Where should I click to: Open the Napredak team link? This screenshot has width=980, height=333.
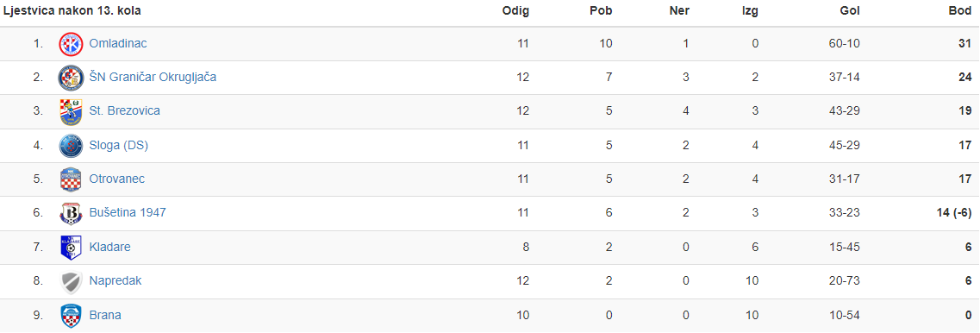(x=115, y=281)
